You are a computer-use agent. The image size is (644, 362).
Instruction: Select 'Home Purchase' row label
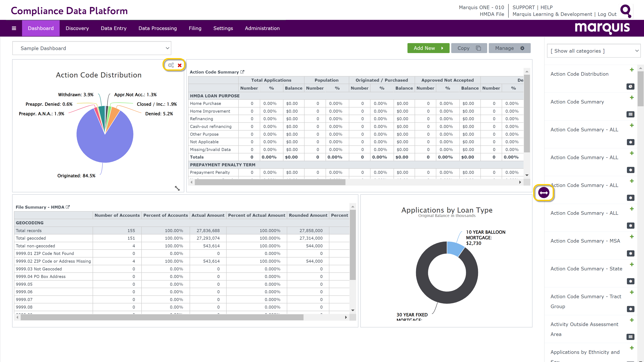tap(205, 104)
